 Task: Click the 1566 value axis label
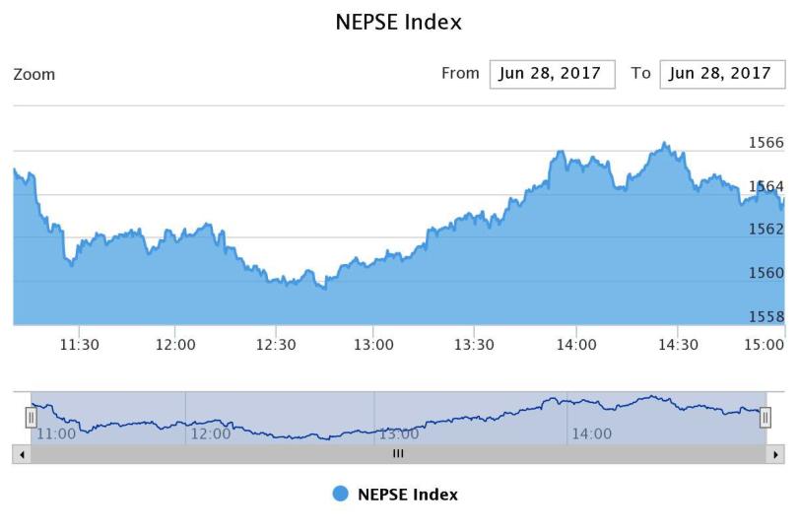coord(766,143)
